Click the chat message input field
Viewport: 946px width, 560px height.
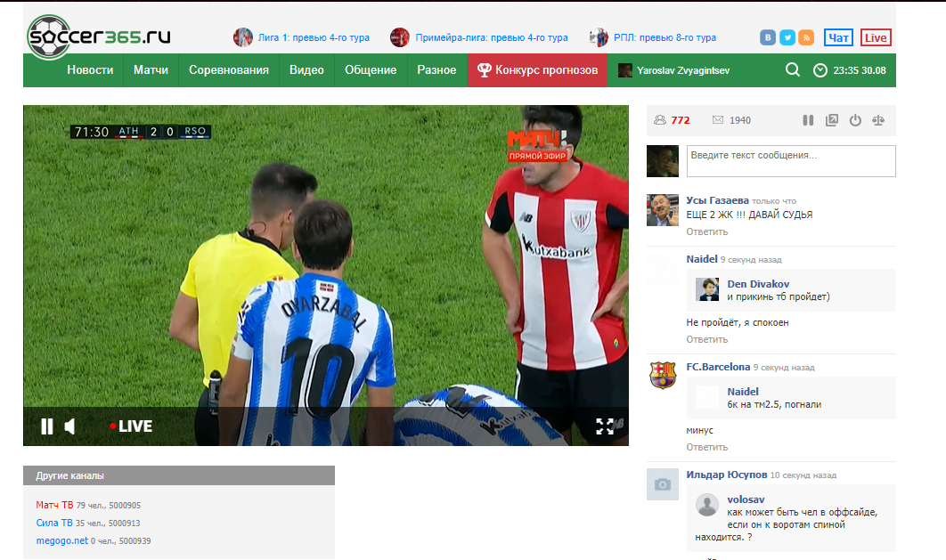click(790, 161)
